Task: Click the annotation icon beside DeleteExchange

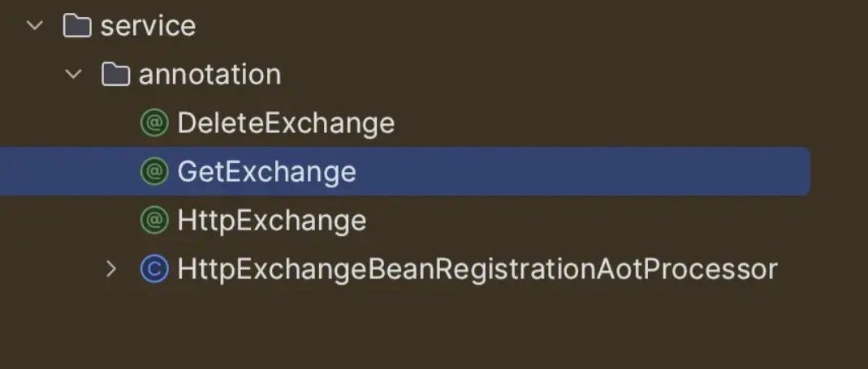Action: click(x=154, y=122)
